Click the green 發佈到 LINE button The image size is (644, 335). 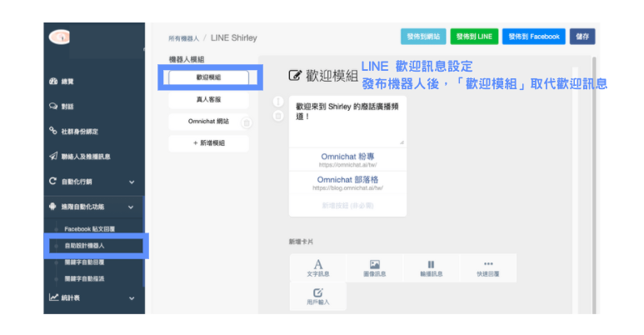[x=474, y=37]
